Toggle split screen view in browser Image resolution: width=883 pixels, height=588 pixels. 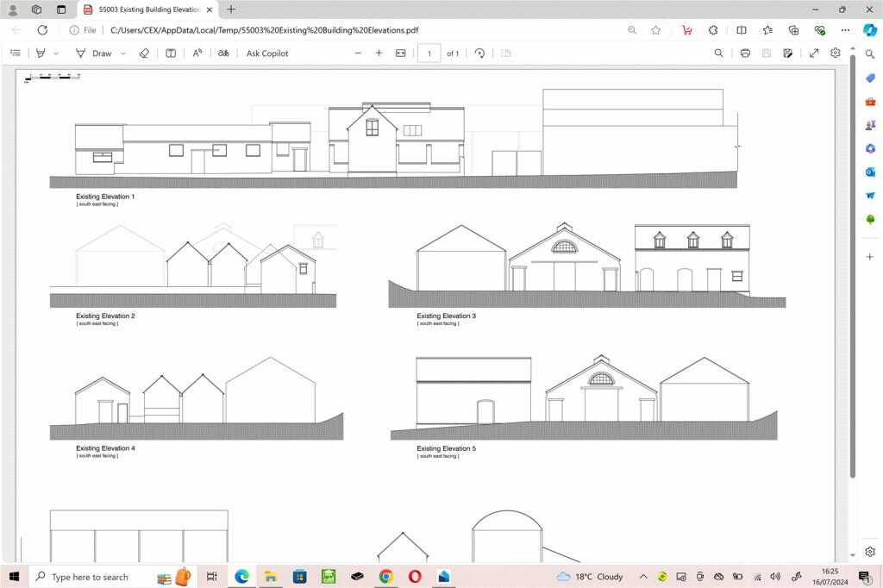click(x=742, y=30)
